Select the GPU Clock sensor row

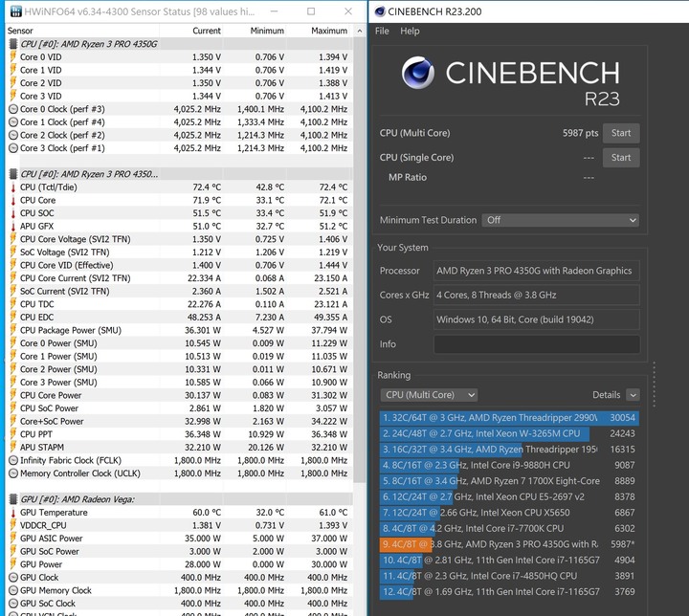[x=179, y=578]
